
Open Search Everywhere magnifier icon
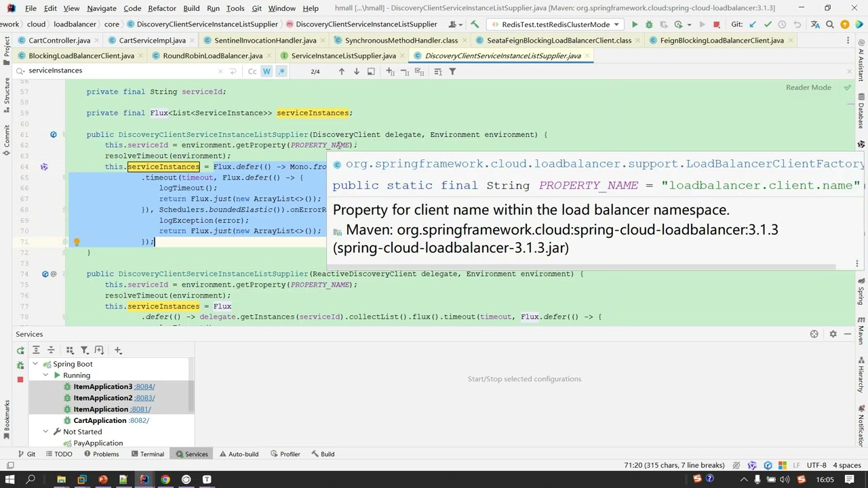point(829,24)
